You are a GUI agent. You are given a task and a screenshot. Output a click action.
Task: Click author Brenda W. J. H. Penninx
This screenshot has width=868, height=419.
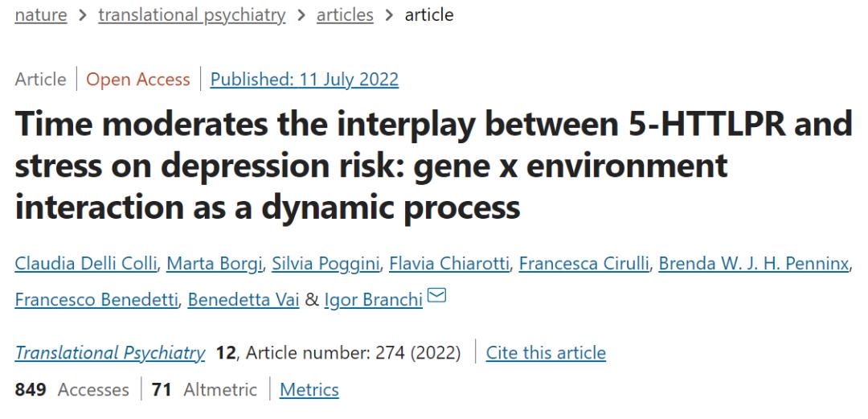click(753, 264)
